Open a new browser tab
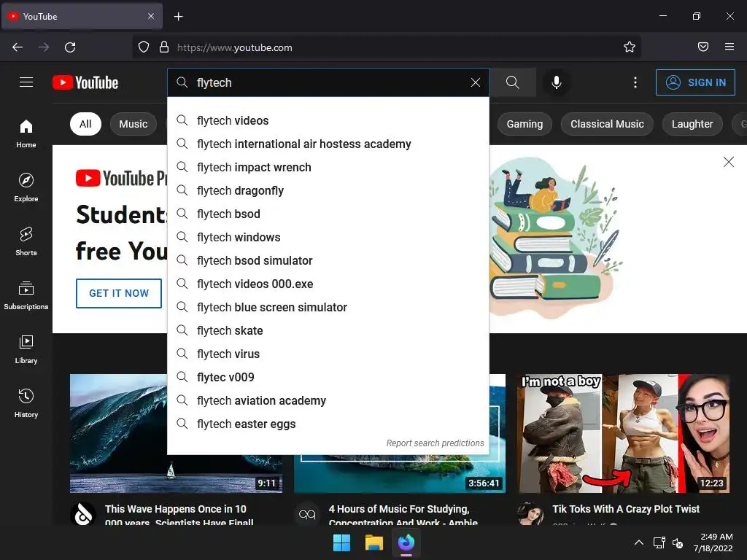 pyautogui.click(x=178, y=17)
